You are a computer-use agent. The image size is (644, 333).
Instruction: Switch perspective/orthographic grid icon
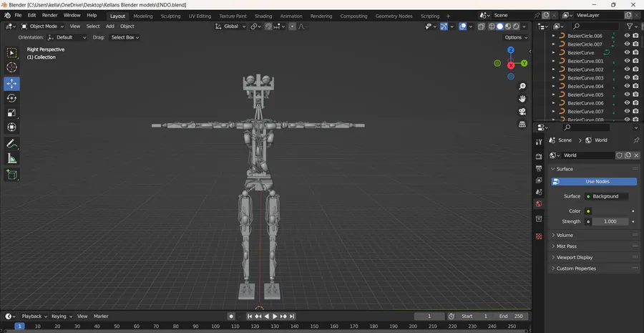click(x=522, y=124)
